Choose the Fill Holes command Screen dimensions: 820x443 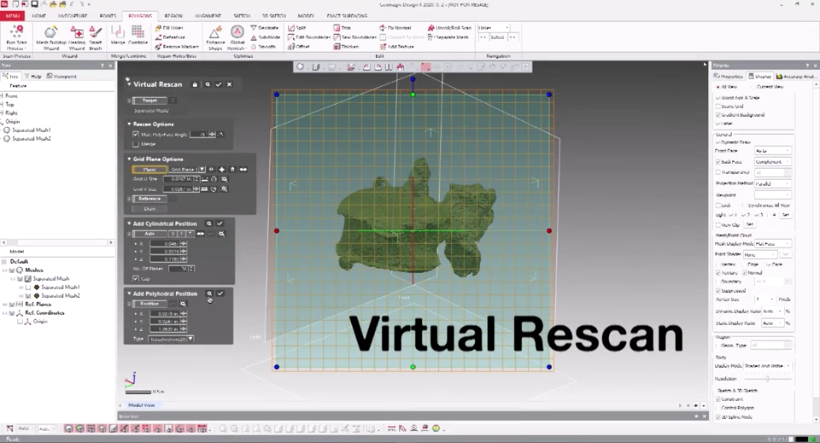click(x=169, y=28)
